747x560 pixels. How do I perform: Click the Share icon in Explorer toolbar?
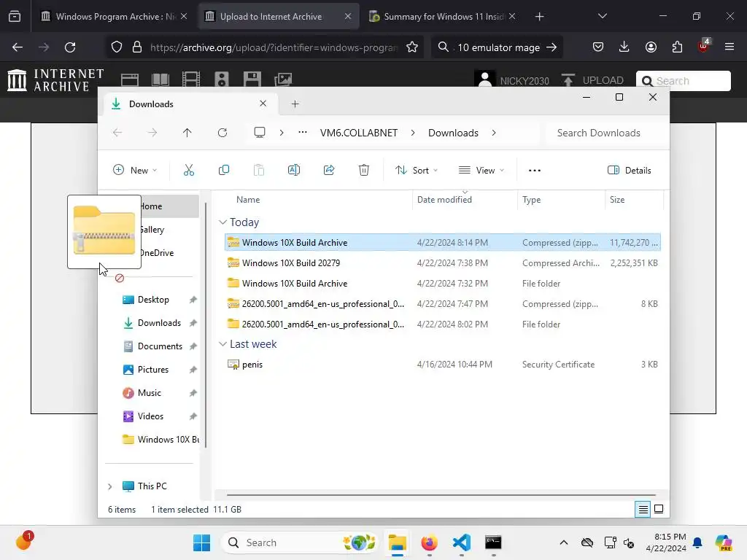[x=329, y=170]
